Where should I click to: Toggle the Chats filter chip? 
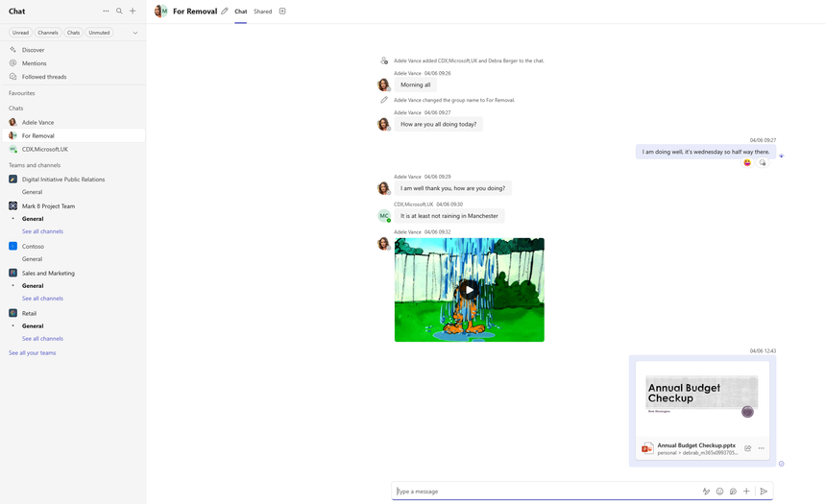pos(73,33)
